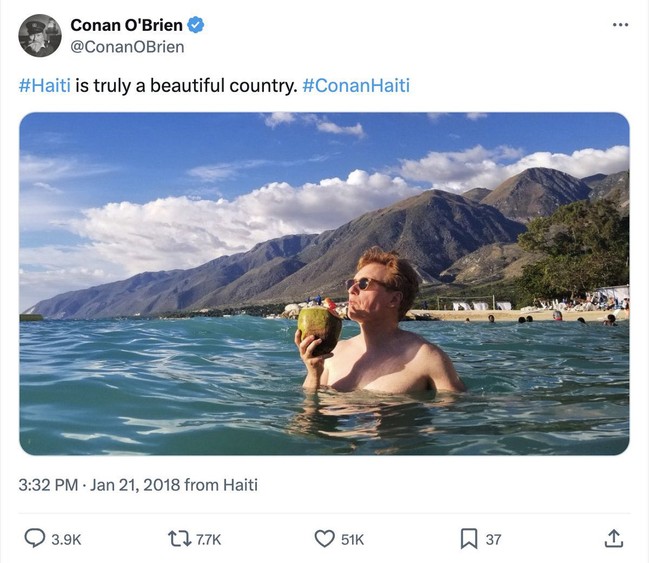The height and width of the screenshot is (563, 650).
Task: Click the 3:32 PM timestamp
Action: [x=48, y=485]
